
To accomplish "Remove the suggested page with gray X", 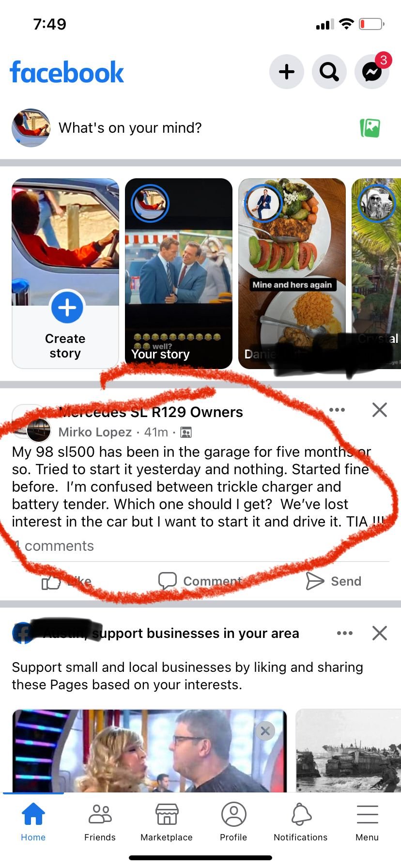I will click(265, 731).
